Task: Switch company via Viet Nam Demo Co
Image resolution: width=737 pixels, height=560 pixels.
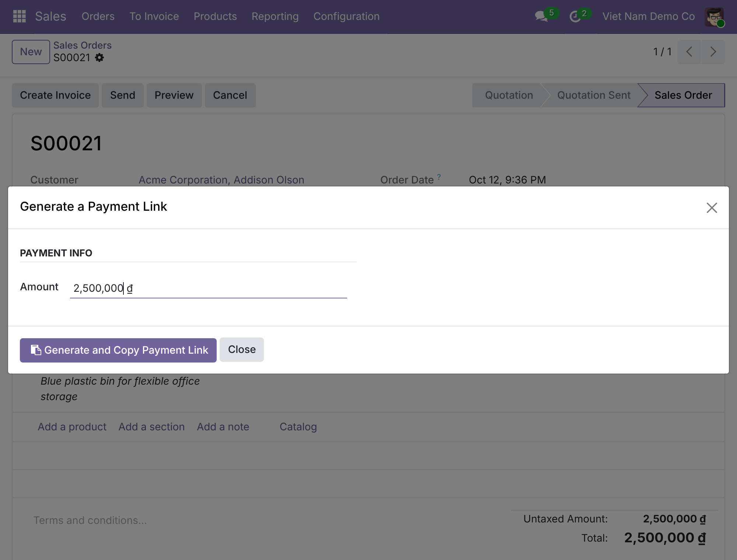Action: pyautogui.click(x=649, y=16)
